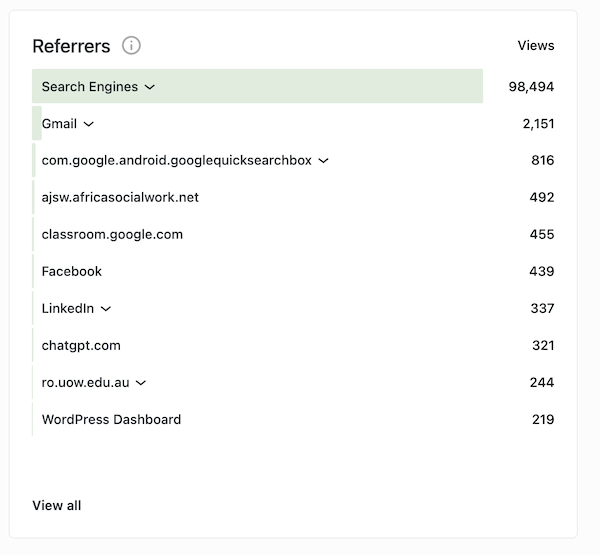Click the Referrers heading

click(71, 46)
